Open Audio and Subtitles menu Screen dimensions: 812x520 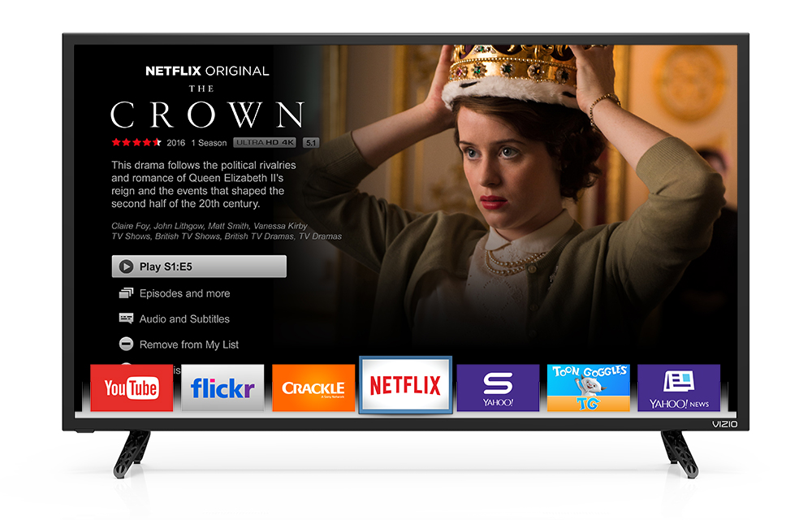tap(184, 319)
